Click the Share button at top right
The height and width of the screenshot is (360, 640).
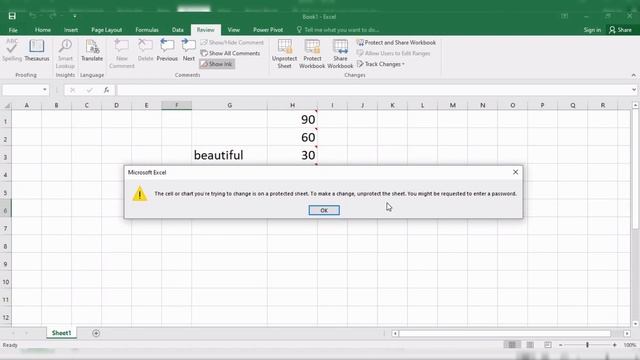[x=620, y=30]
